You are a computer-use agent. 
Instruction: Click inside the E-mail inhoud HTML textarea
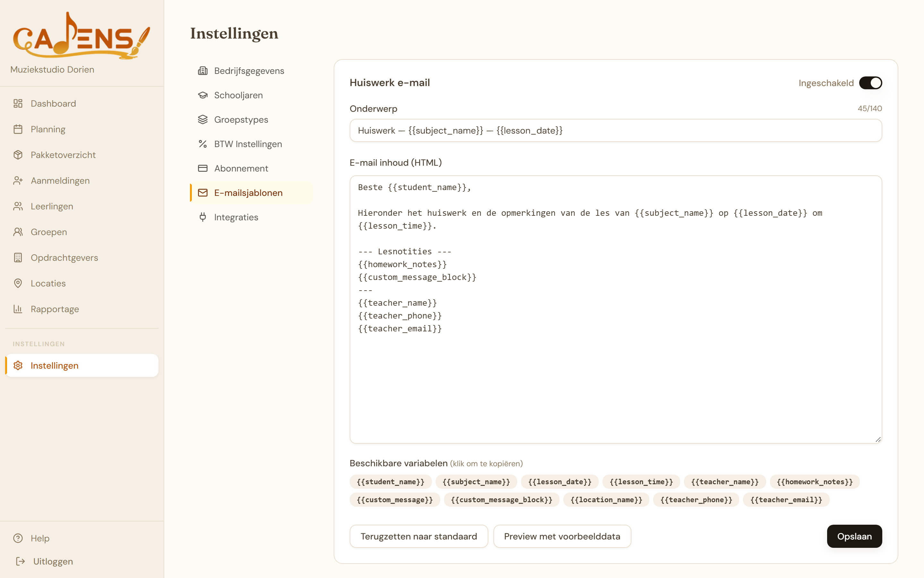click(x=616, y=310)
